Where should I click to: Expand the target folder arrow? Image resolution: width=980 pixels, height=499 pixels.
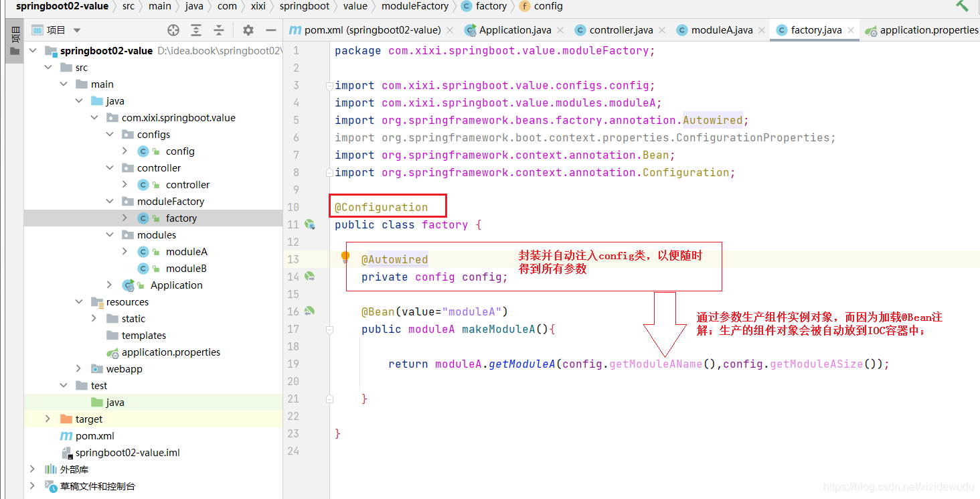tap(48, 419)
